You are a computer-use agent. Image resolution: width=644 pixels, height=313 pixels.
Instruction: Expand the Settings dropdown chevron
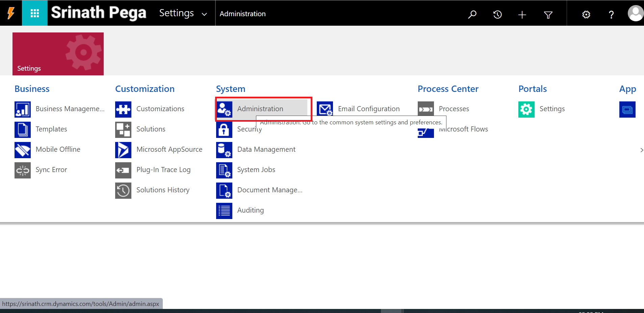[204, 14]
